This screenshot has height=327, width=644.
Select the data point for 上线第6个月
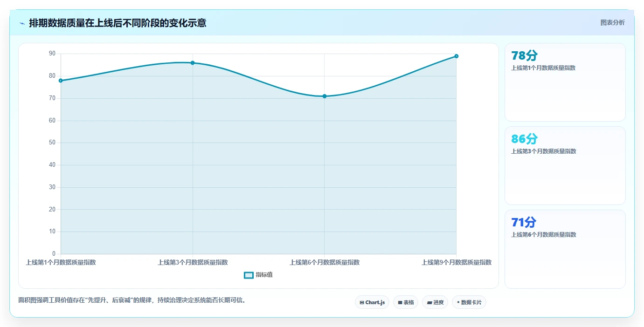[325, 96]
